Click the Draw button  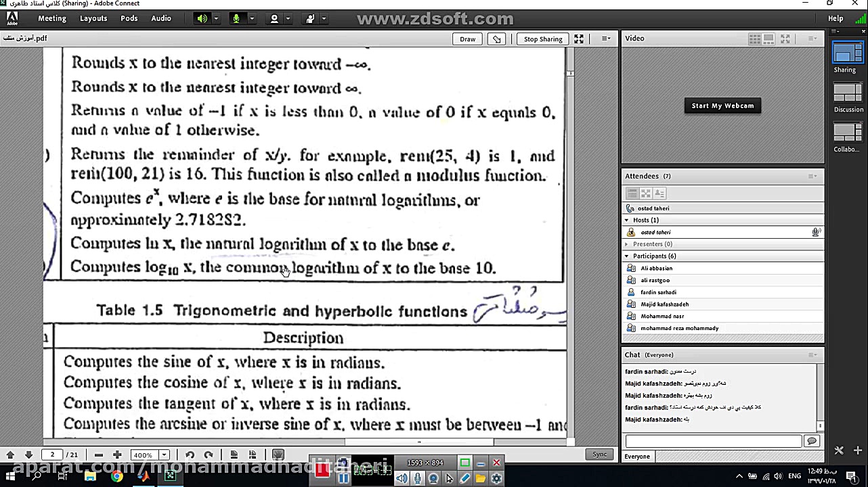click(x=468, y=39)
